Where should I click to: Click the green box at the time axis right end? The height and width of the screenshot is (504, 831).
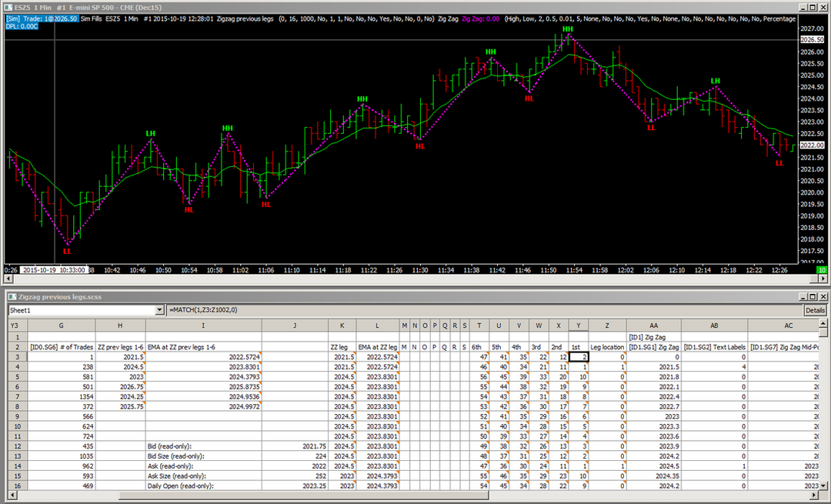(x=822, y=270)
